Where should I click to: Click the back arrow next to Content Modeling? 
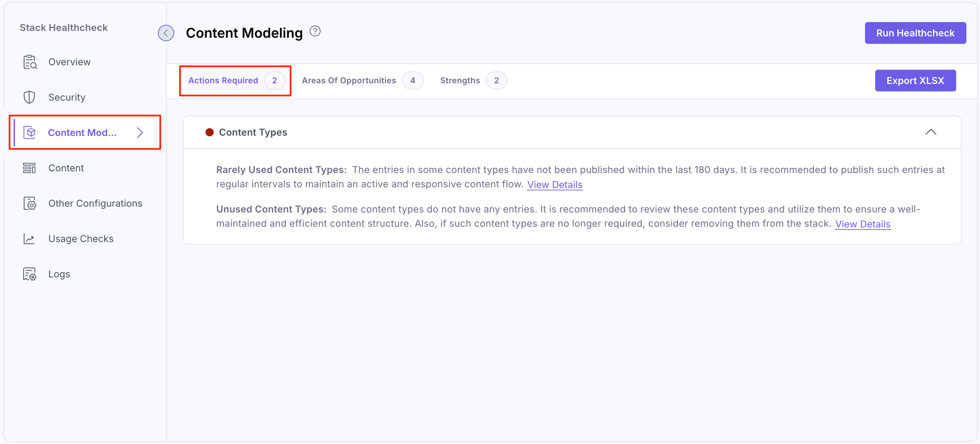(x=165, y=33)
